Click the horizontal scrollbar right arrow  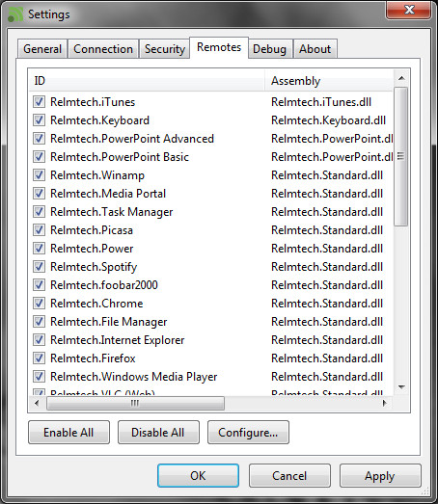(385, 403)
